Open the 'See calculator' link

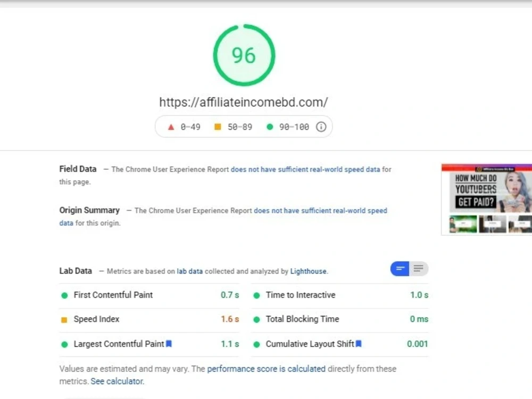tap(117, 381)
